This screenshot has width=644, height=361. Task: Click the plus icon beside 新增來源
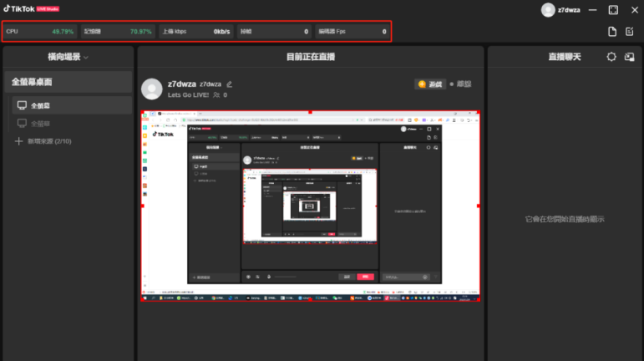pos(18,141)
